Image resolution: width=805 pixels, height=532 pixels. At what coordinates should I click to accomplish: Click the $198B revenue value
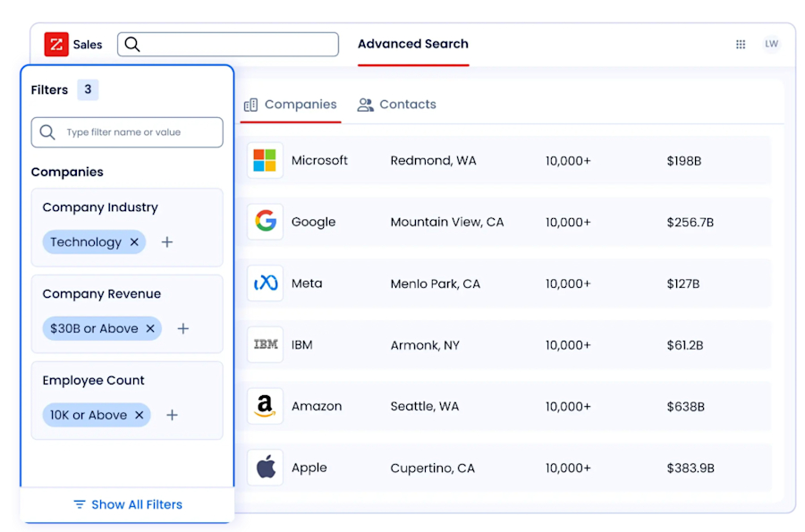[x=684, y=161]
